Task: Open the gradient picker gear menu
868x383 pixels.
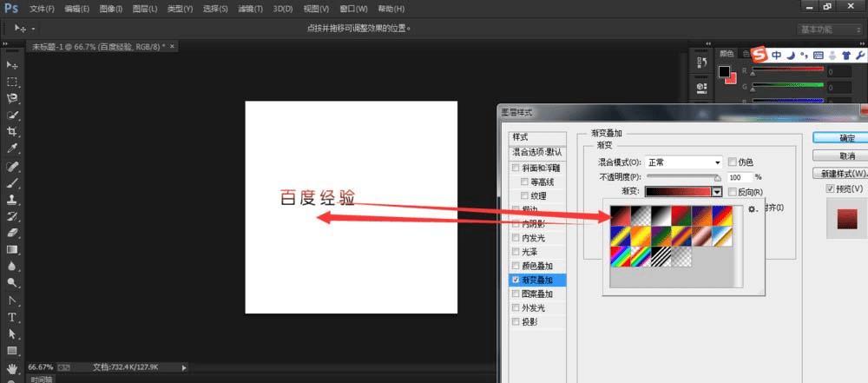Action: (752, 209)
